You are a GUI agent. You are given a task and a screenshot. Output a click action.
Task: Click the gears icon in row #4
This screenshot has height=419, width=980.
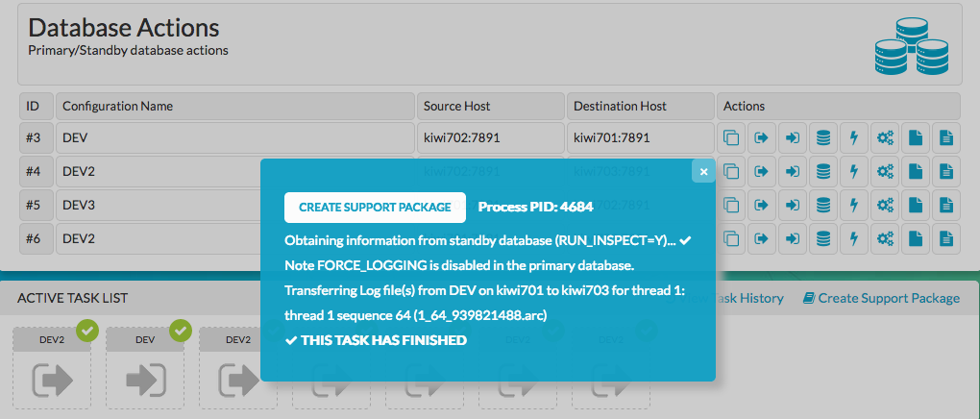tap(884, 171)
